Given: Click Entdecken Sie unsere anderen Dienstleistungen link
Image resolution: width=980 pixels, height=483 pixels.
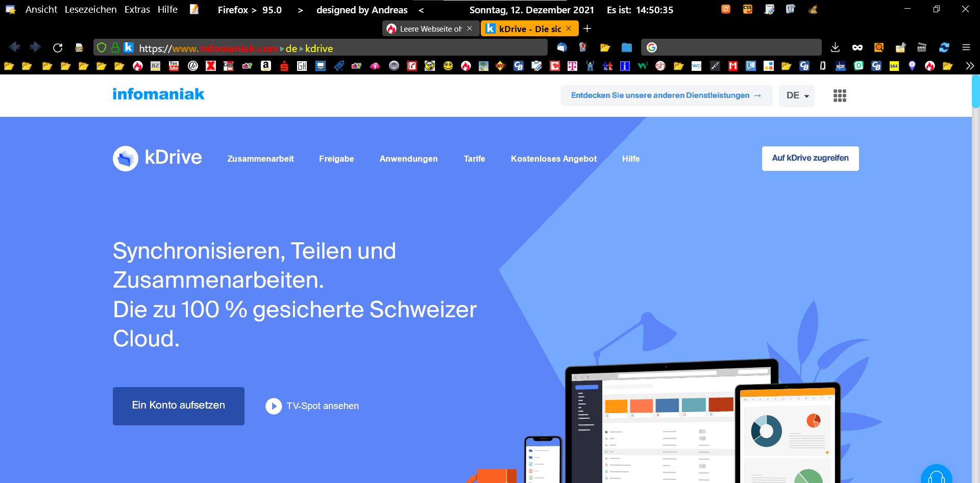Looking at the screenshot, I should coord(667,96).
